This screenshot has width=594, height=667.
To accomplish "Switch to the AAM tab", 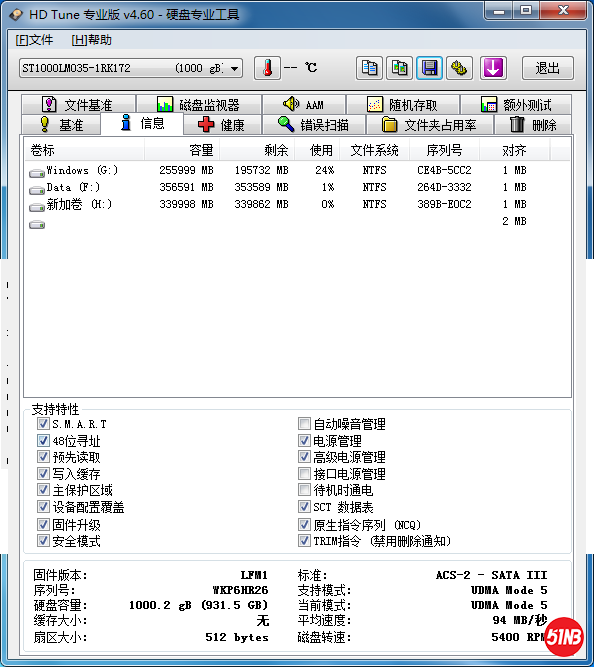I will coord(304,105).
